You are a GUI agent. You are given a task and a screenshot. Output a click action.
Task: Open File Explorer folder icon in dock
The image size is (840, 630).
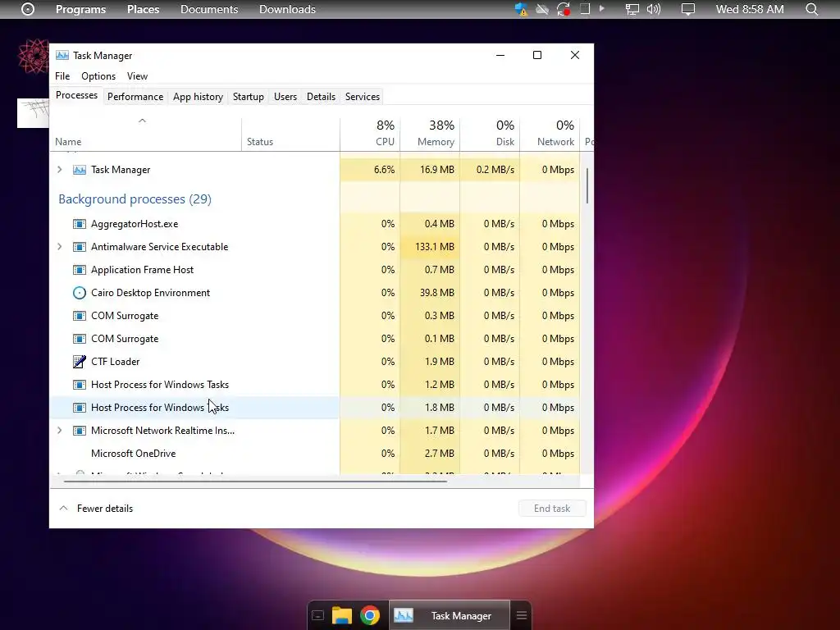[x=341, y=615]
